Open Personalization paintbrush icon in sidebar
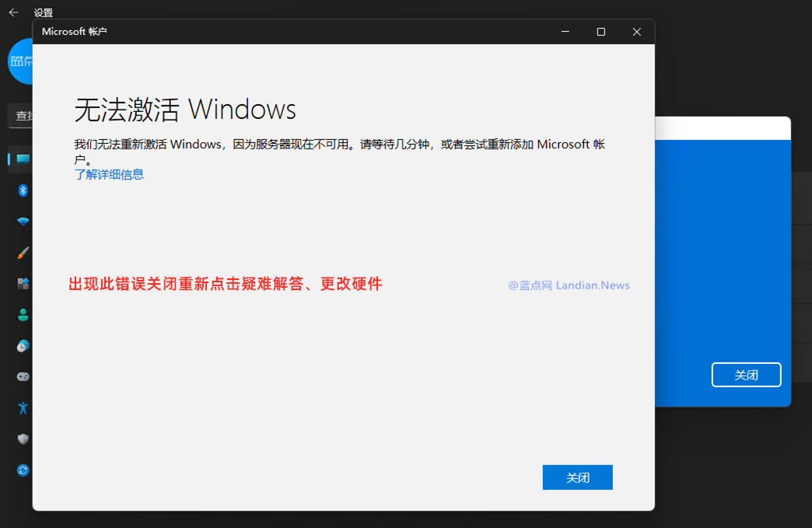This screenshot has width=812, height=528. 23,253
